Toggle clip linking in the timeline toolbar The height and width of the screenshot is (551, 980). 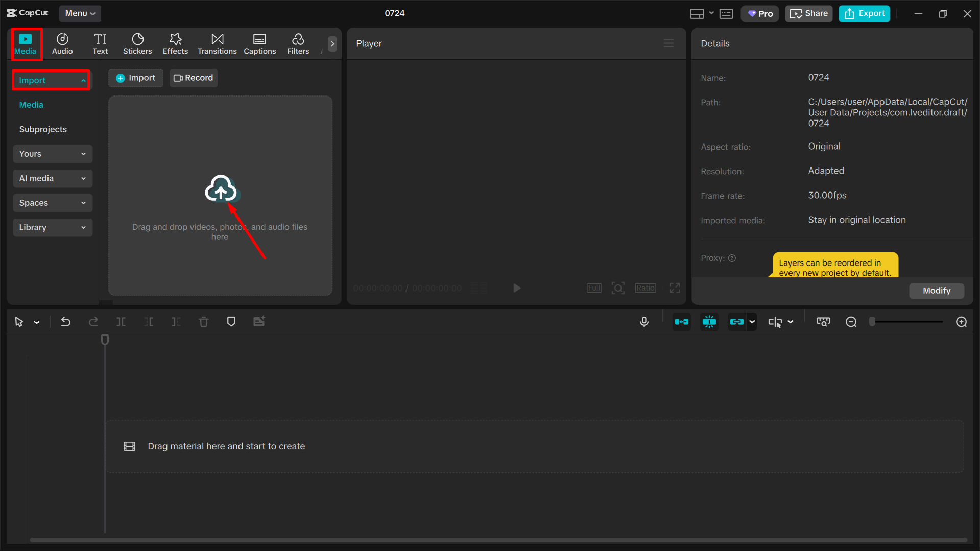[737, 322]
